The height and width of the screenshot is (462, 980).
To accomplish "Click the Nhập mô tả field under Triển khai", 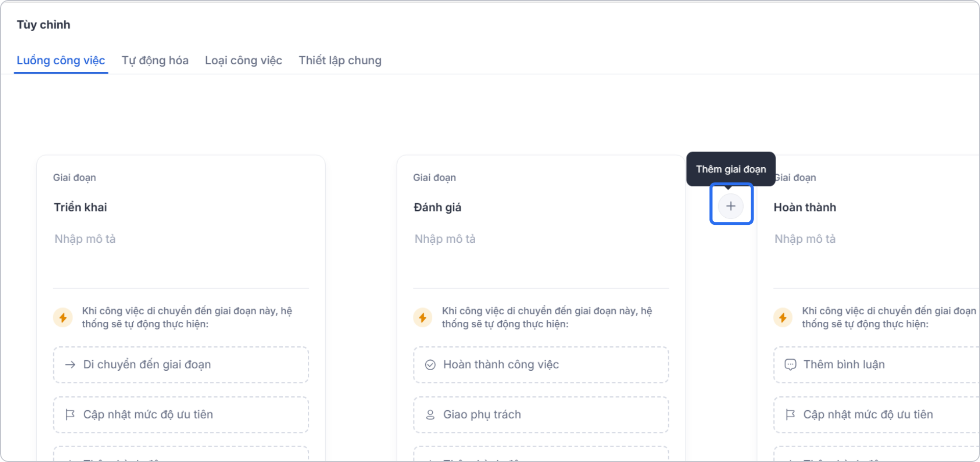I will coord(85,239).
